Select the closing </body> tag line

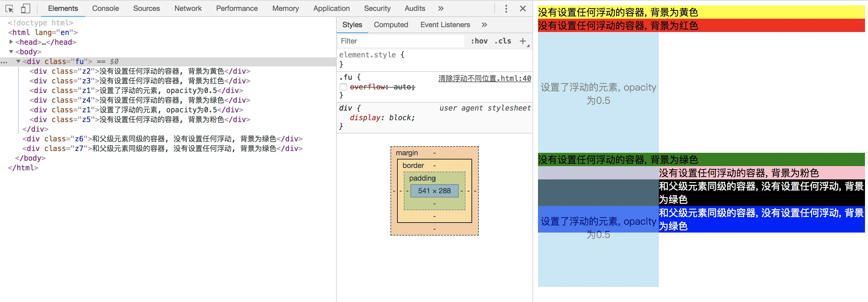click(x=30, y=158)
